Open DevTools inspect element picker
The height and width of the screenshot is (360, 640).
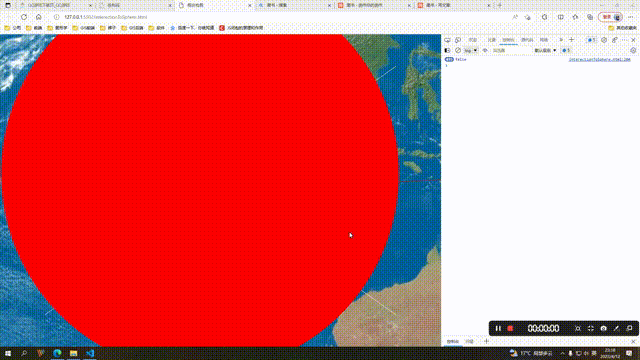pyautogui.click(x=447, y=40)
